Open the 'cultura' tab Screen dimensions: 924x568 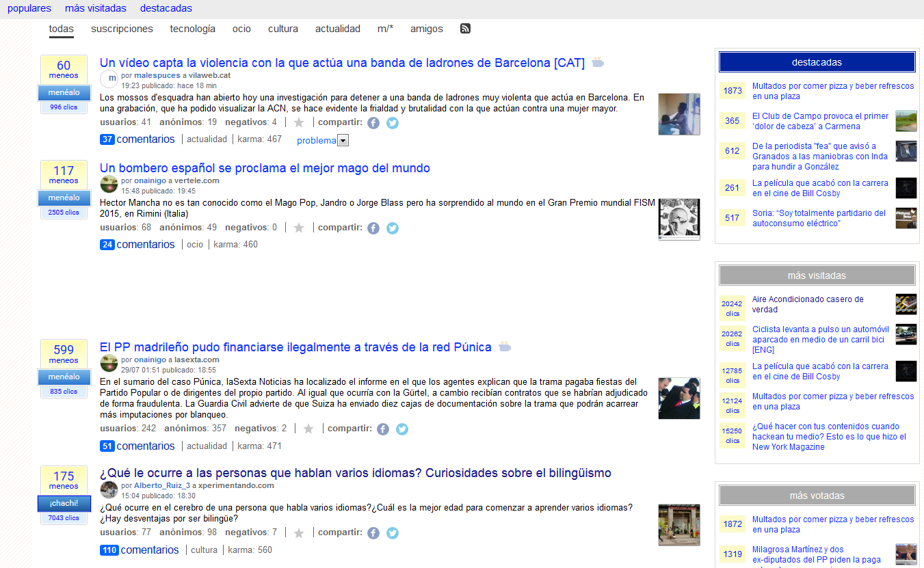coord(283,29)
